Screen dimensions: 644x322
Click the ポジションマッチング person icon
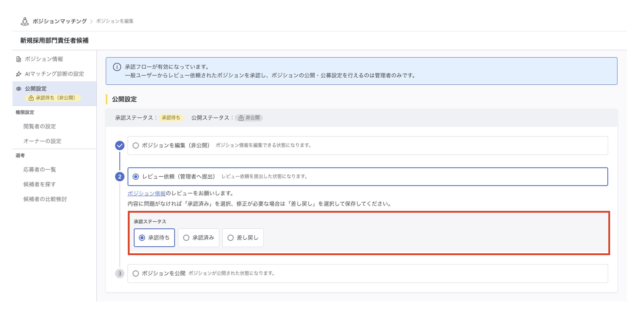[24, 21]
